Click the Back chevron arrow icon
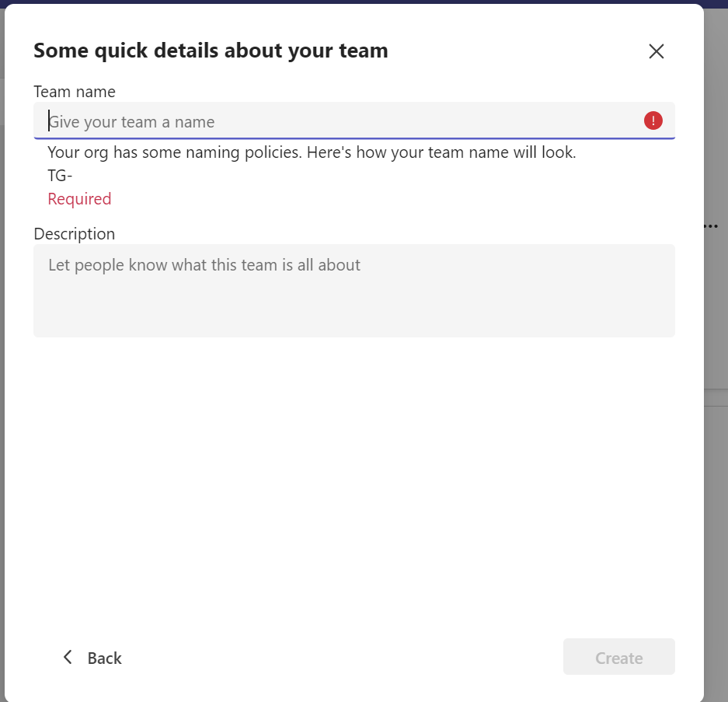The image size is (728, 702). pos(68,658)
